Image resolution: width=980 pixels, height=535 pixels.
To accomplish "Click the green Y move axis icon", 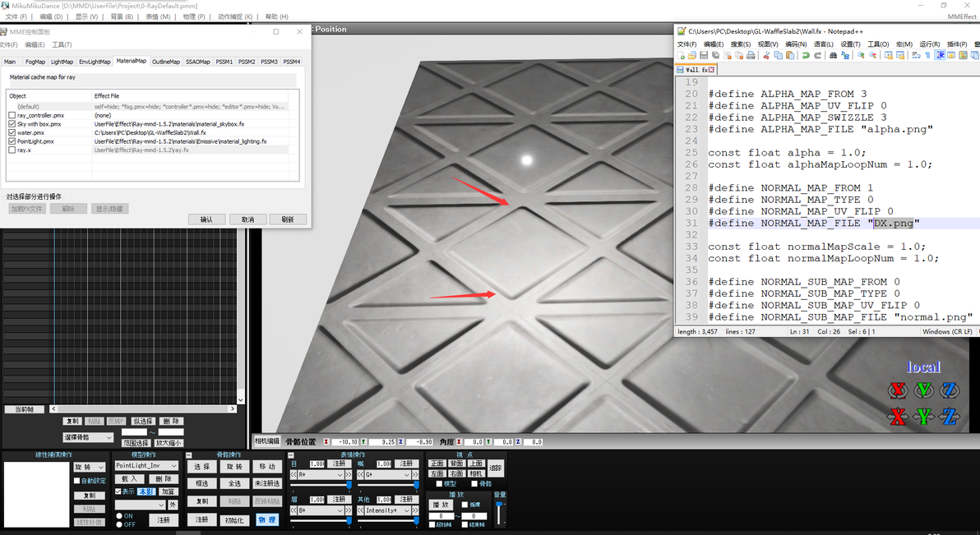I will (x=924, y=417).
